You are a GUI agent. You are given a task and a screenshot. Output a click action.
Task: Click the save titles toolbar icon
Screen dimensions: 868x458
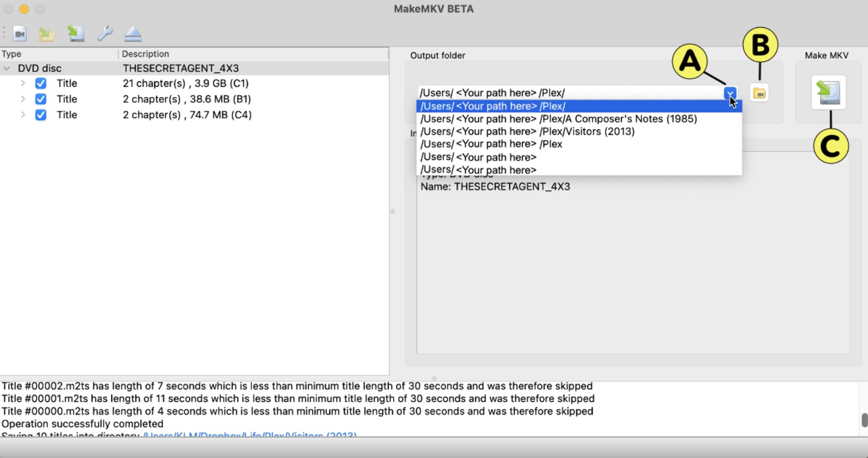pyautogui.click(x=76, y=33)
